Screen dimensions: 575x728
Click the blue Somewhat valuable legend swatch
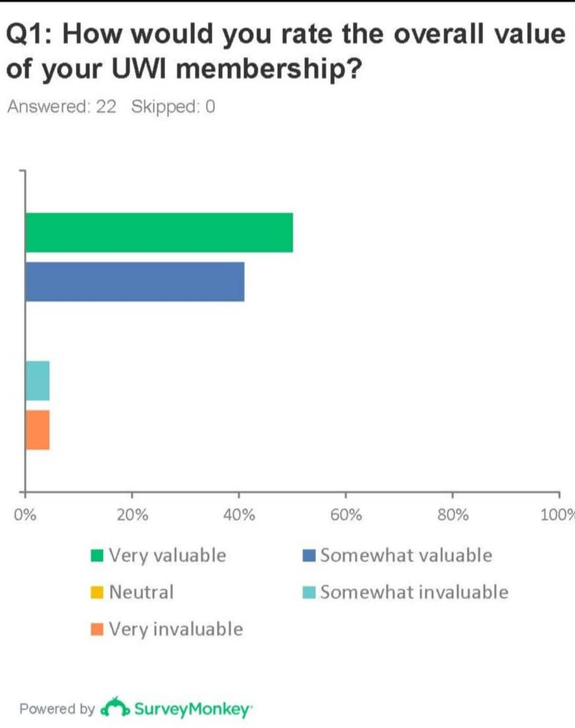310,555
